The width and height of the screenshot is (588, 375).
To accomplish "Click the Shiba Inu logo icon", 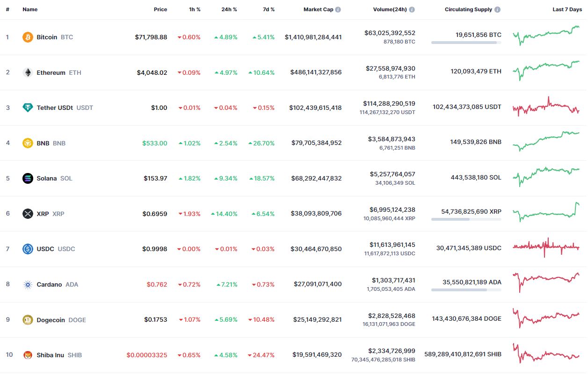I will point(28,355).
